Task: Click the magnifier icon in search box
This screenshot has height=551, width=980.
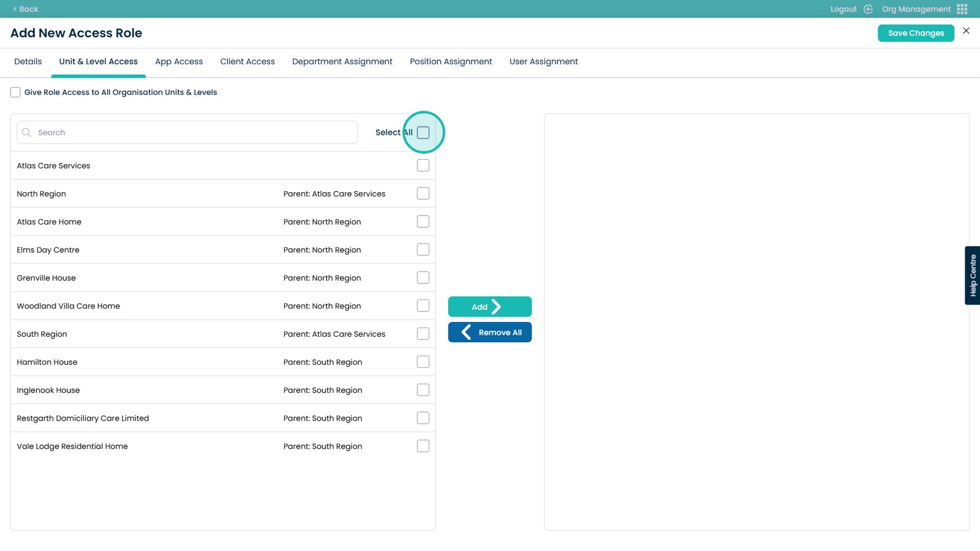Action: click(x=26, y=132)
